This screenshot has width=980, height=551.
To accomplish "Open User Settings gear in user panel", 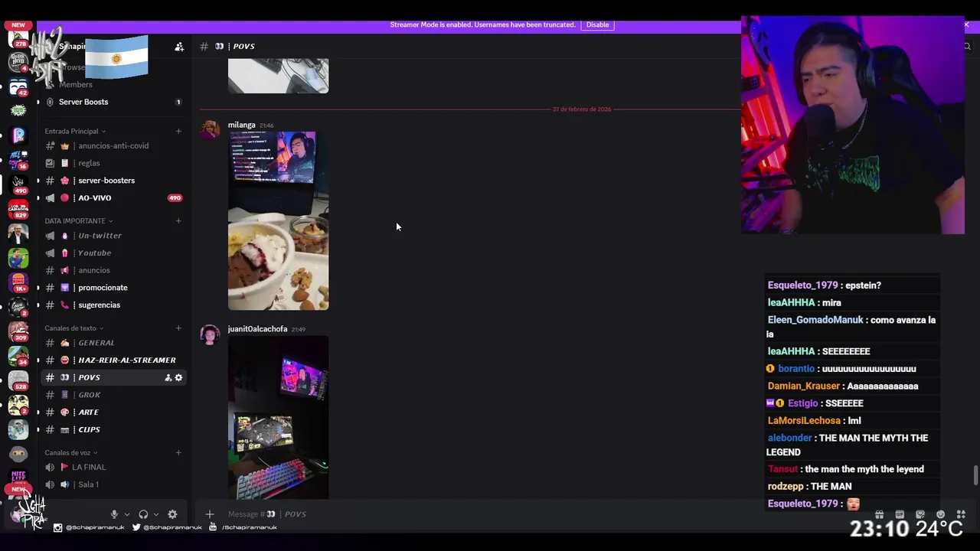I will point(172,514).
